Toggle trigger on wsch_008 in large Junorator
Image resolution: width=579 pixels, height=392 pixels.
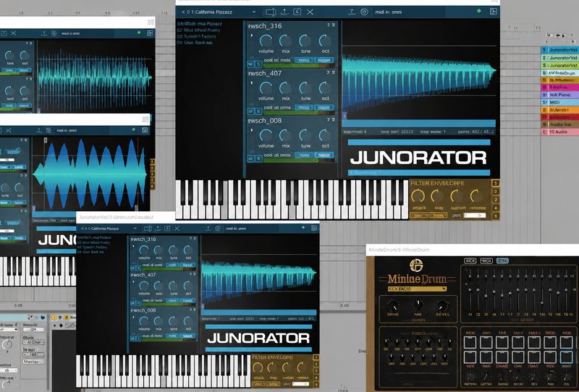[x=324, y=155]
